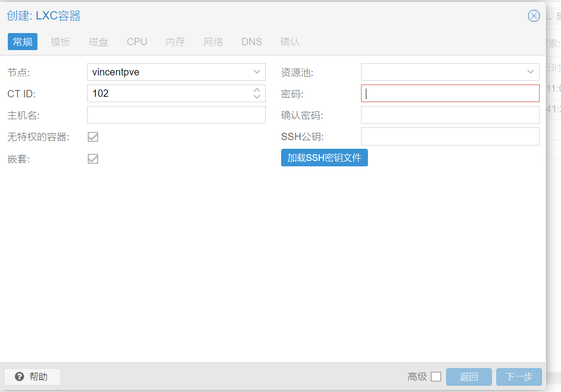Image resolution: width=561 pixels, height=392 pixels.
Task: Decrease CT ID with down arrow
Action: 257,97
